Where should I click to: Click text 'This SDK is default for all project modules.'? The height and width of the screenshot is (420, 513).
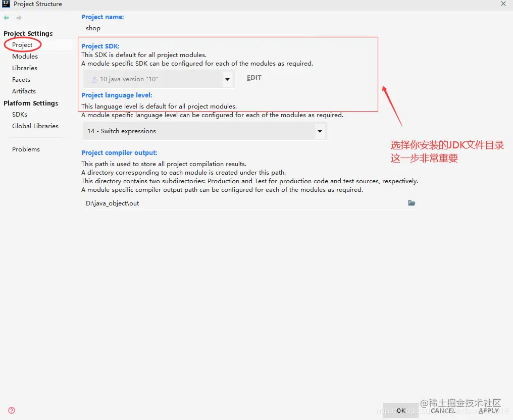pos(143,55)
